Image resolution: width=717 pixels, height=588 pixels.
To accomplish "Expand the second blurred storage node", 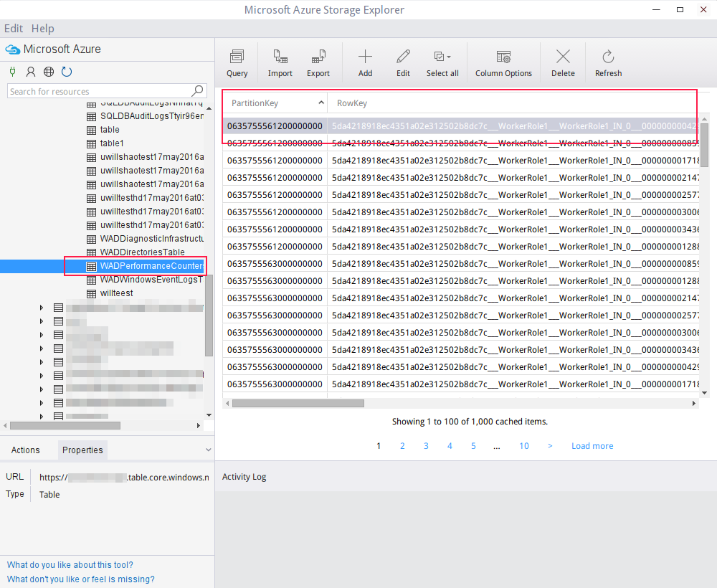I will click(x=41, y=321).
